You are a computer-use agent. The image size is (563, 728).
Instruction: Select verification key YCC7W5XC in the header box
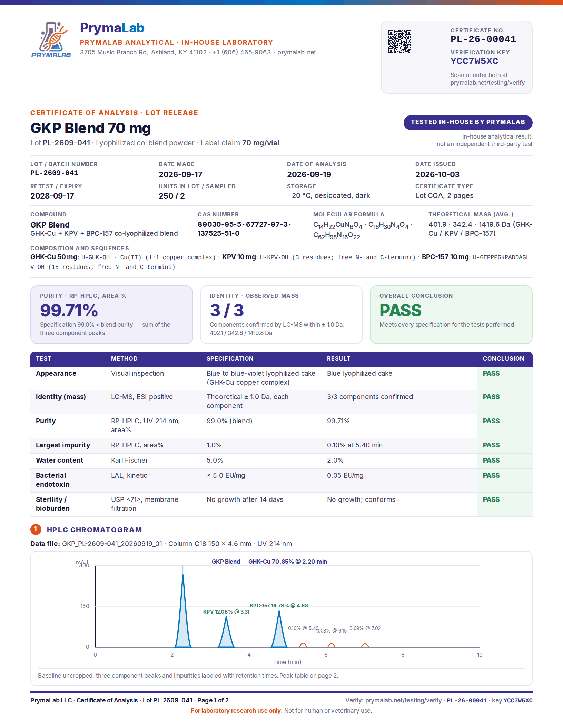[x=474, y=61]
